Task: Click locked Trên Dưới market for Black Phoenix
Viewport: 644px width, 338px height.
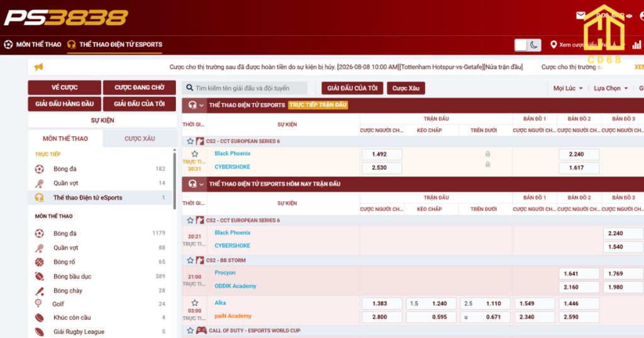Action: [x=487, y=154]
